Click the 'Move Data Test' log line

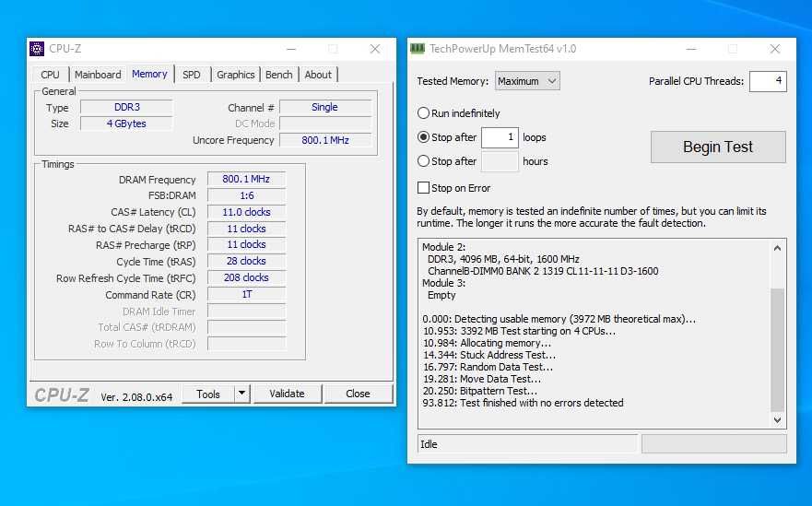[482, 379]
